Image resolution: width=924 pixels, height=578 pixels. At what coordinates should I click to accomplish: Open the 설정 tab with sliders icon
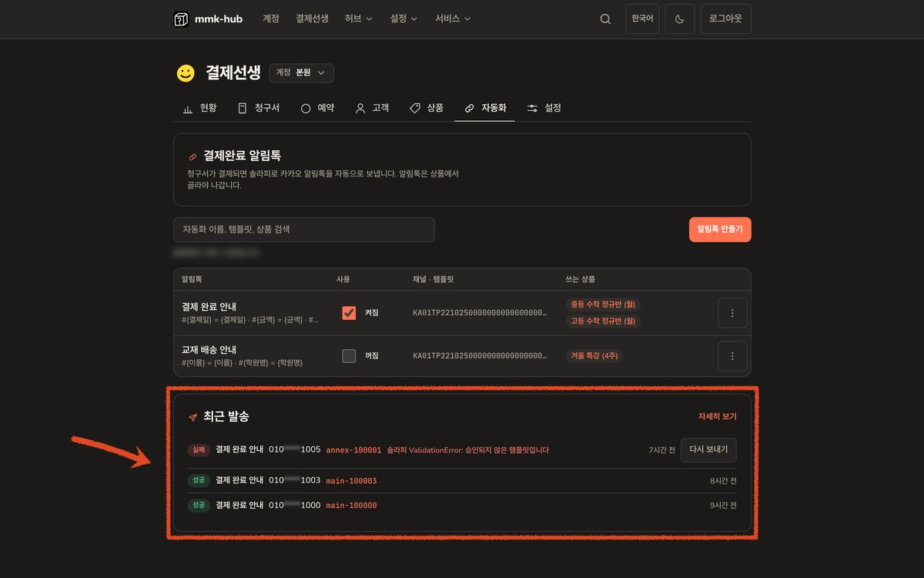(x=544, y=108)
